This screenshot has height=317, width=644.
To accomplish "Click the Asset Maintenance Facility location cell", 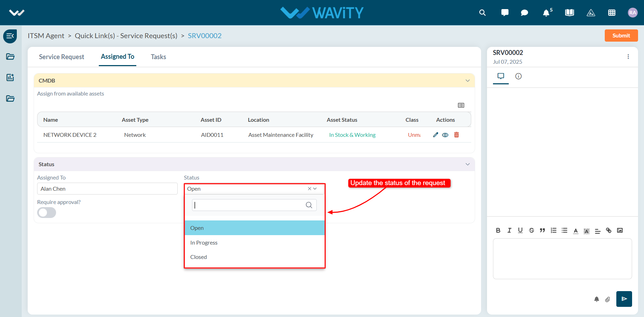I will pyautogui.click(x=281, y=135).
